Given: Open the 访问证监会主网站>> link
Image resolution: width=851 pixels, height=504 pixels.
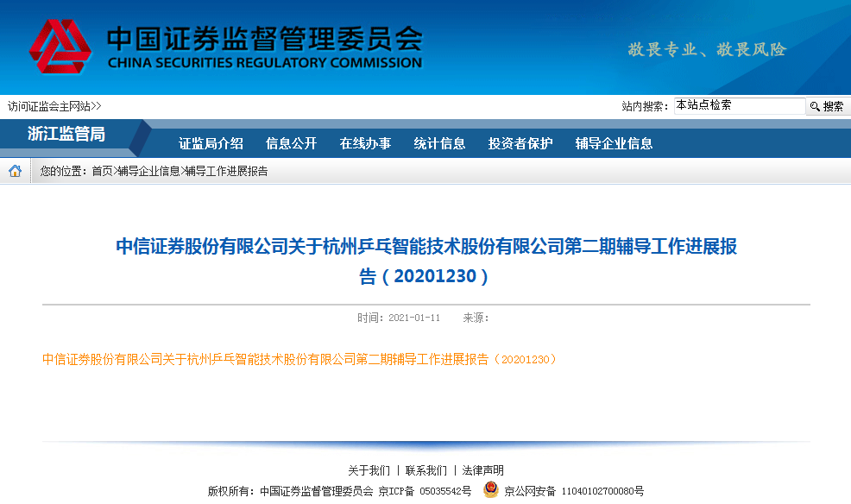Looking at the screenshot, I should (x=54, y=106).
